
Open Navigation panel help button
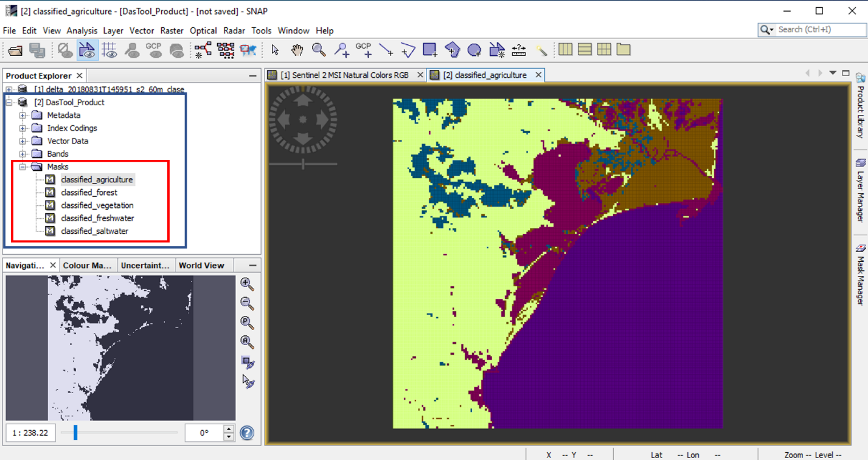tap(246, 433)
